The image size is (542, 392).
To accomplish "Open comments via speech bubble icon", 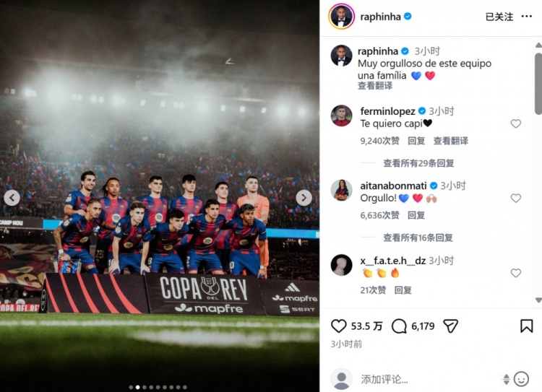I will [x=399, y=326].
